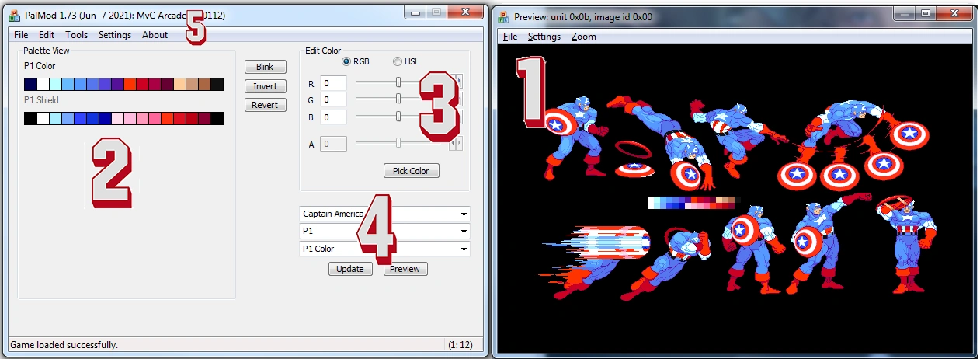Click the R channel slider thumb
The width and height of the screenshot is (980, 359).
pos(398,82)
